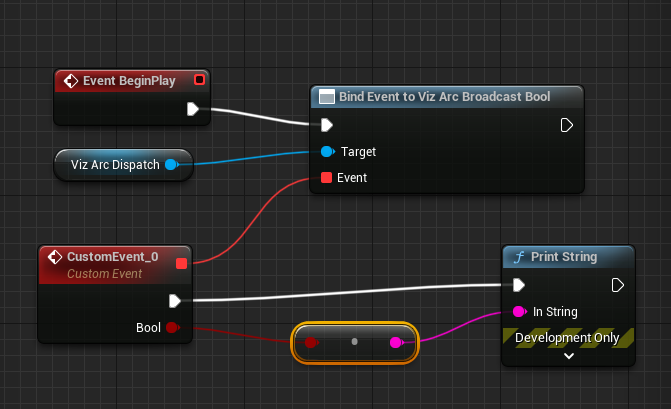Viewport: 671px width, 409px height.
Task: Click the conversion node's red input pin
Action: pos(311,343)
